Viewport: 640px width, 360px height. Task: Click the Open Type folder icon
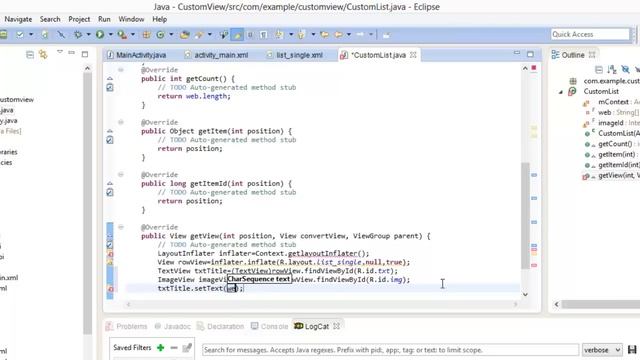click(184, 35)
